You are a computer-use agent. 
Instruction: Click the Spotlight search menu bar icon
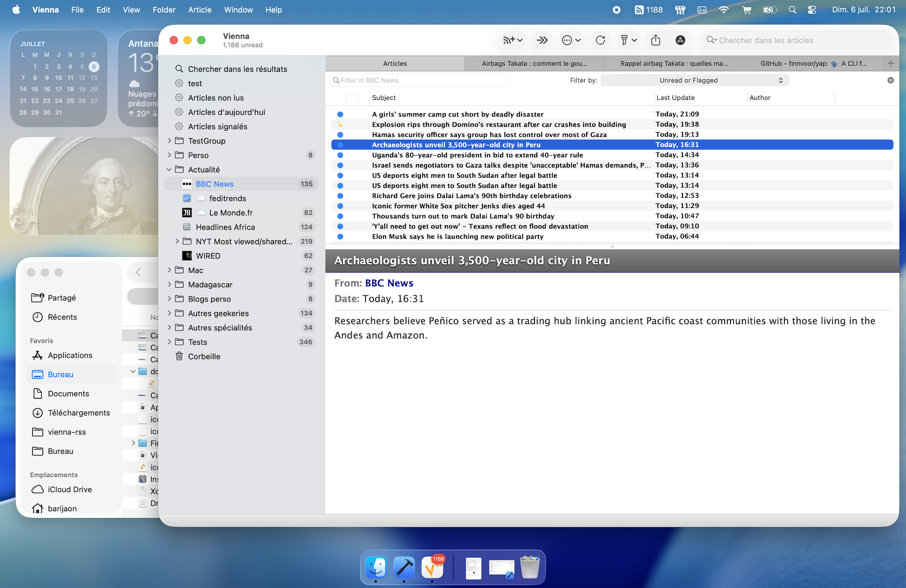pos(792,10)
